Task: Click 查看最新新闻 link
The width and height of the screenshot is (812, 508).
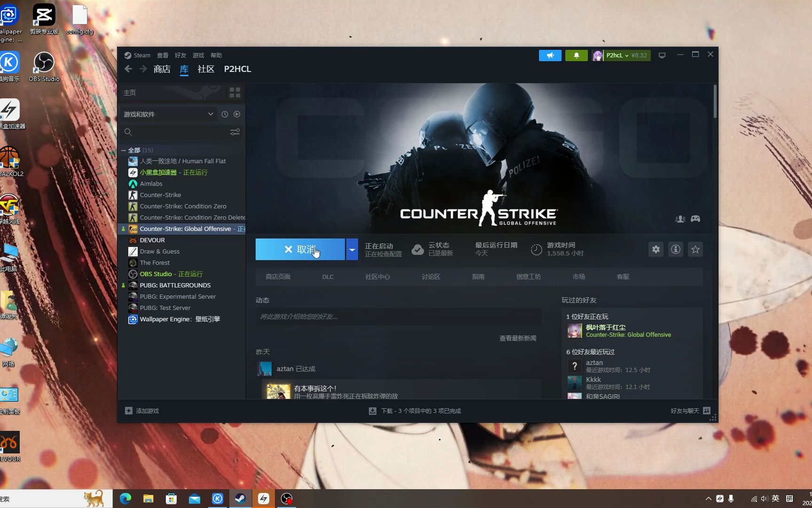Action: 518,338
